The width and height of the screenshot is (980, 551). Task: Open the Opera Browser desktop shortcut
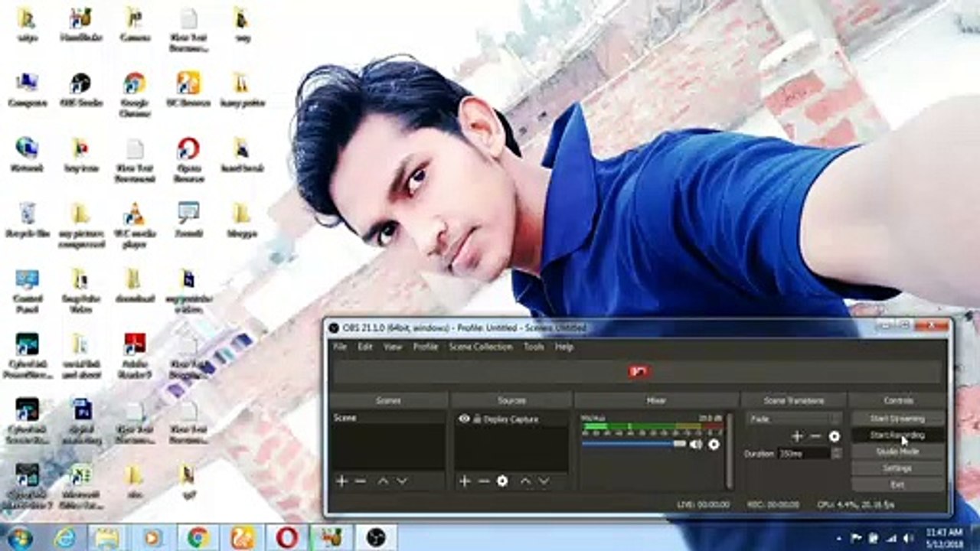(x=188, y=160)
